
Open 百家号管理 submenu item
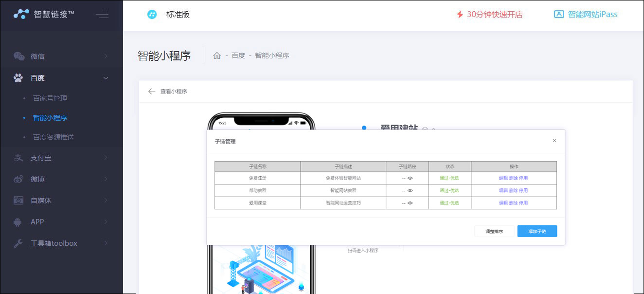coord(50,98)
